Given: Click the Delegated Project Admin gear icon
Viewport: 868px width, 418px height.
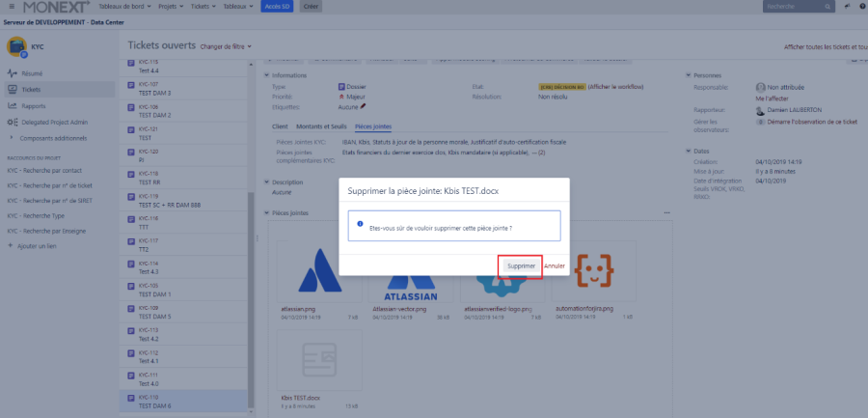Looking at the screenshot, I should [x=13, y=122].
